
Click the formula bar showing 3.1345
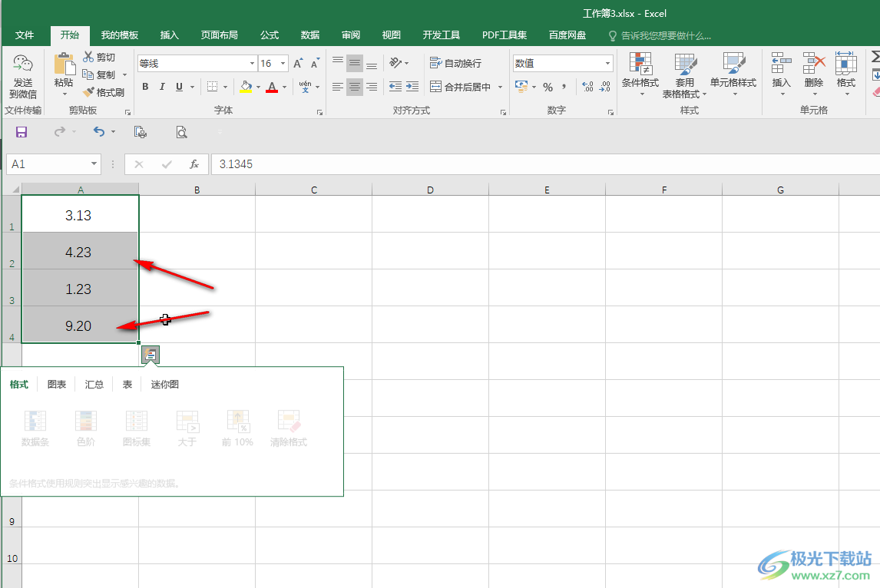(545, 164)
